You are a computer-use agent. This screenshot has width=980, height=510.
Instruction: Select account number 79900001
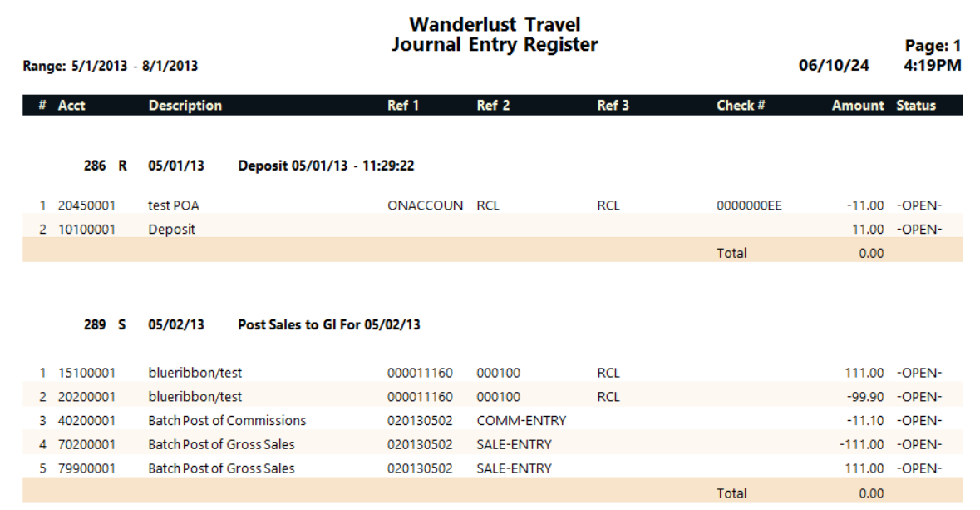87,468
